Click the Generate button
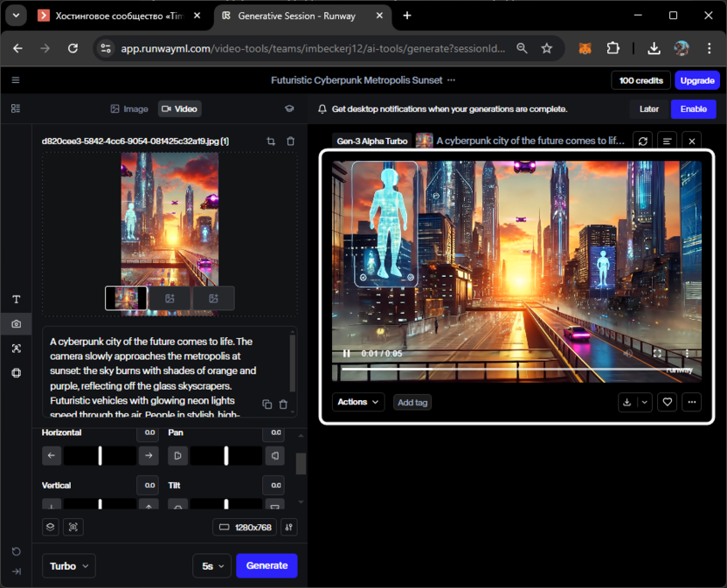This screenshot has height=588, width=727. [267, 566]
